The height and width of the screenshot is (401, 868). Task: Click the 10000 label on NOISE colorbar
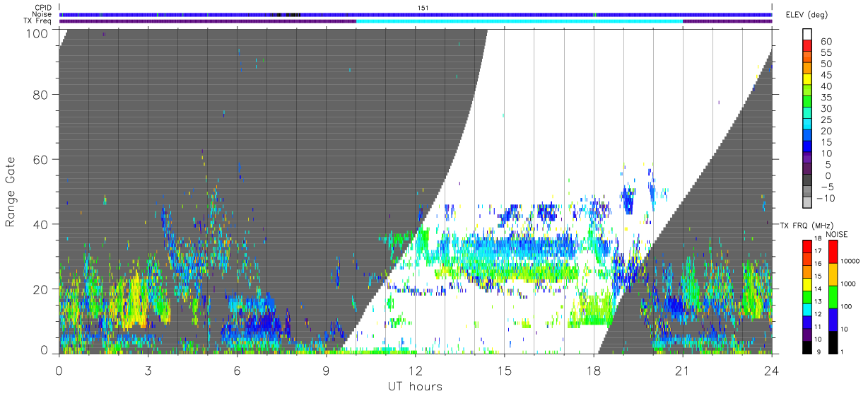pos(850,262)
